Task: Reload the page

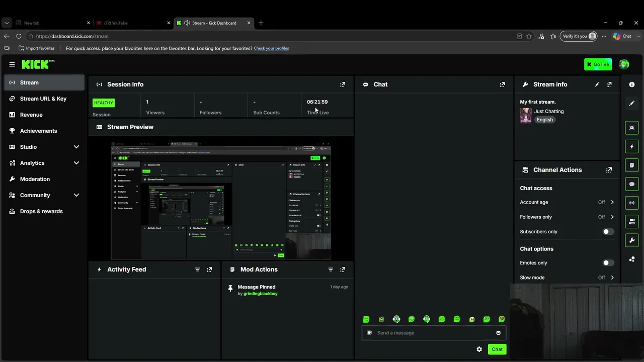Action: pyautogui.click(x=19, y=36)
